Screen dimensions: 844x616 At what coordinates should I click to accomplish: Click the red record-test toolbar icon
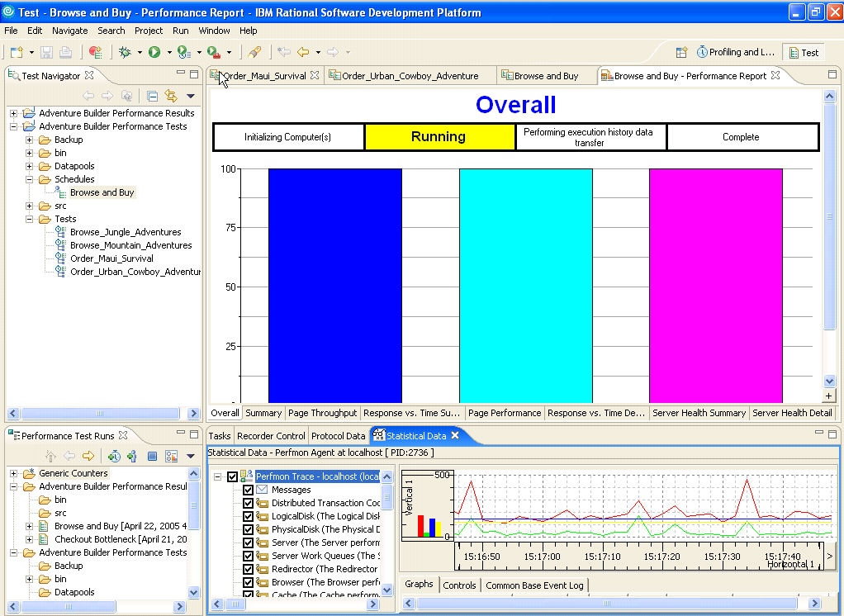pyautogui.click(x=96, y=52)
